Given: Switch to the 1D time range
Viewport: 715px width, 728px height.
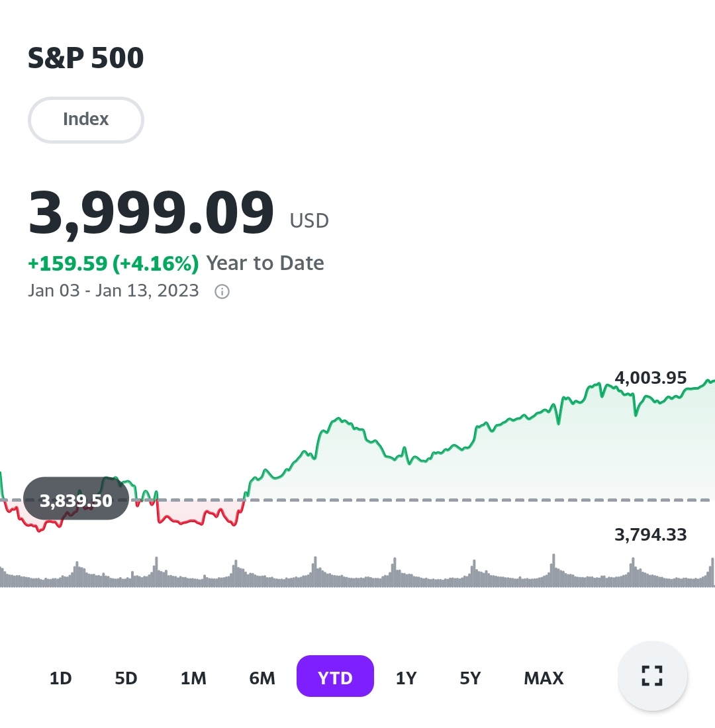Looking at the screenshot, I should click(60, 678).
